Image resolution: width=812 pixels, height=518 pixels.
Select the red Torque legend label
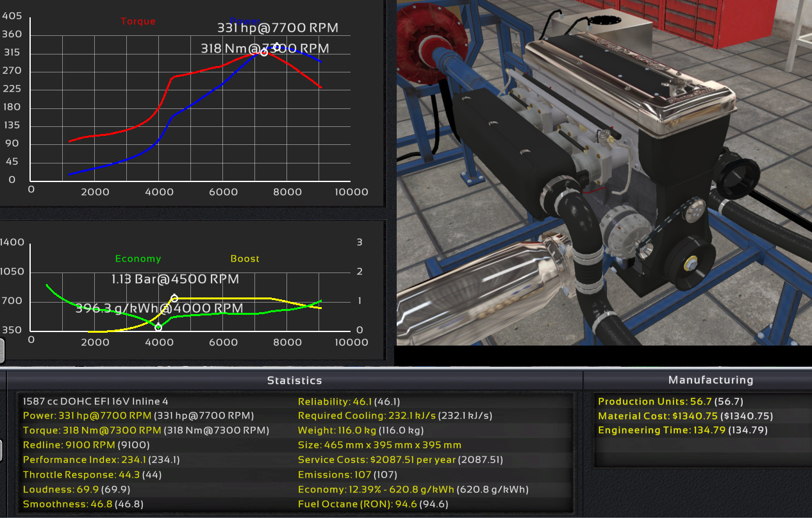click(x=138, y=21)
